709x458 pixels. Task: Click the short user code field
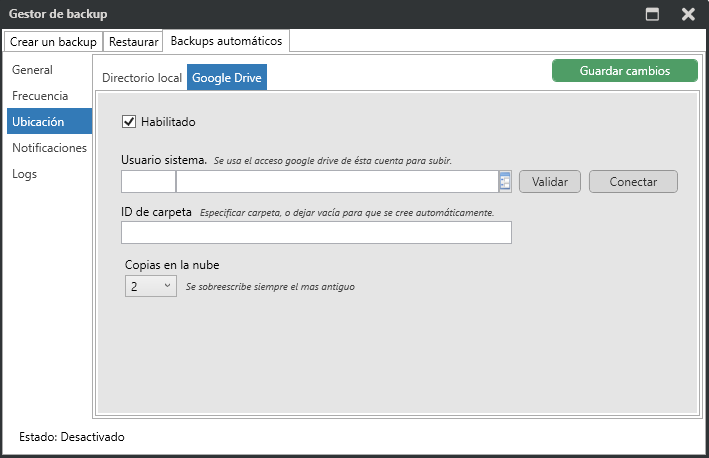click(148, 181)
